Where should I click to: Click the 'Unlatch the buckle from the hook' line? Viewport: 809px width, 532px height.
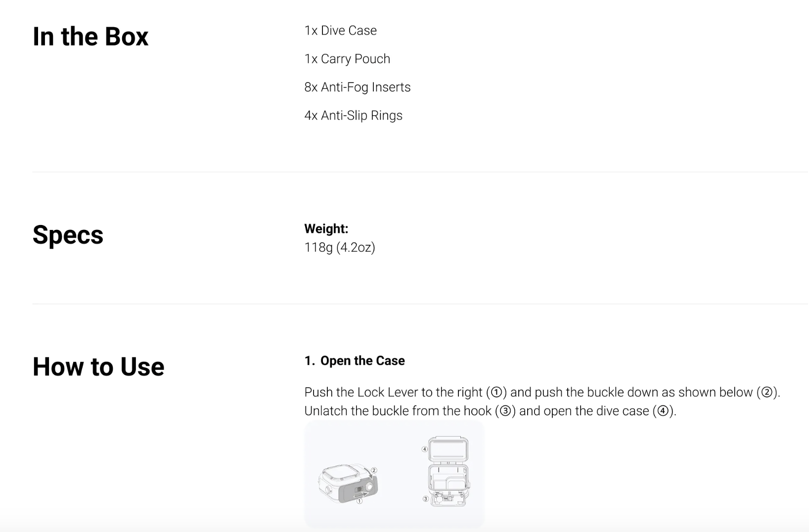coord(491,411)
